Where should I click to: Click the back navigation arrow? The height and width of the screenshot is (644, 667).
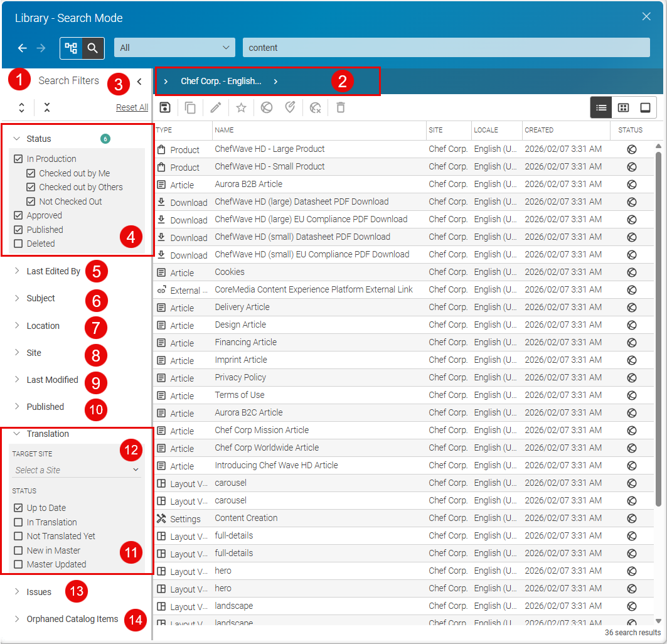pyautogui.click(x=23, y=48)
